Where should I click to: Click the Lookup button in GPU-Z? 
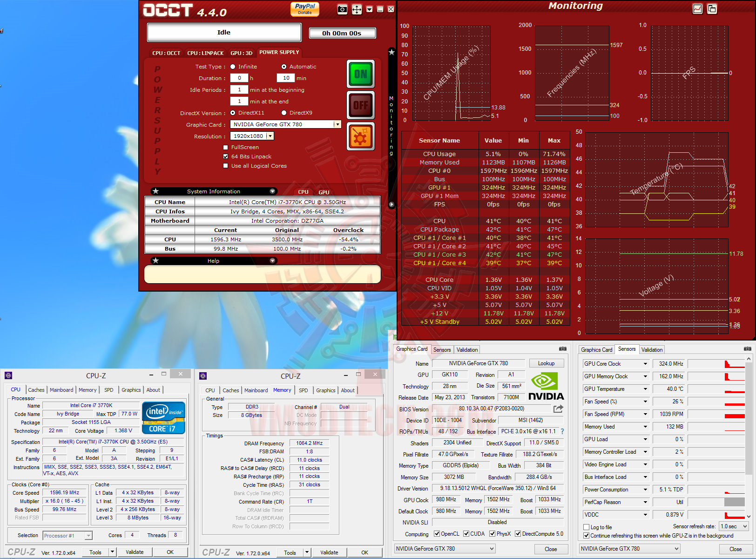click(x=546, y=363)
